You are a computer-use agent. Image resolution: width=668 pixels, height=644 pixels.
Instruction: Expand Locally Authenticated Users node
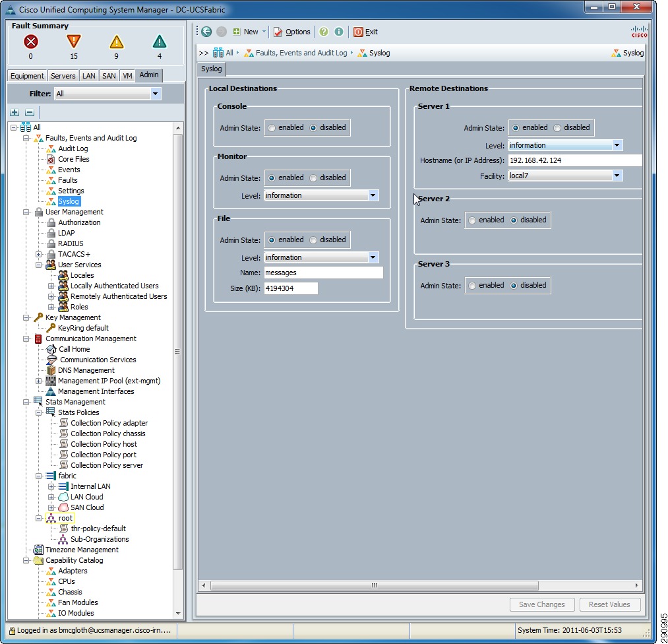click(x=51, y=286)
